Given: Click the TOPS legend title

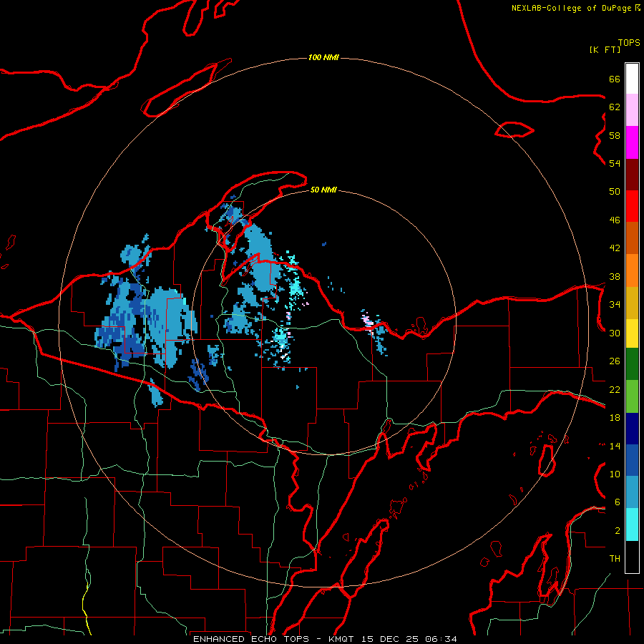Looking at the screenshot, I should [x=629, y=43].
